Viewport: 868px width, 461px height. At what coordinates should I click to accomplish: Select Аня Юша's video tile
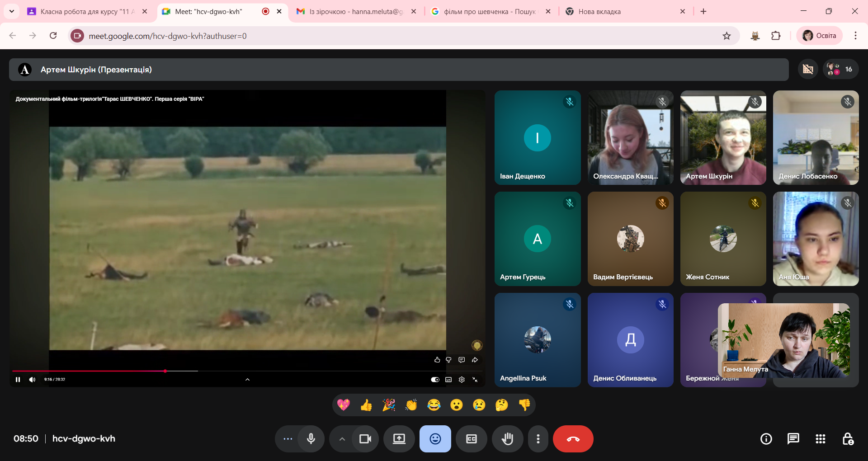[816, 239]
